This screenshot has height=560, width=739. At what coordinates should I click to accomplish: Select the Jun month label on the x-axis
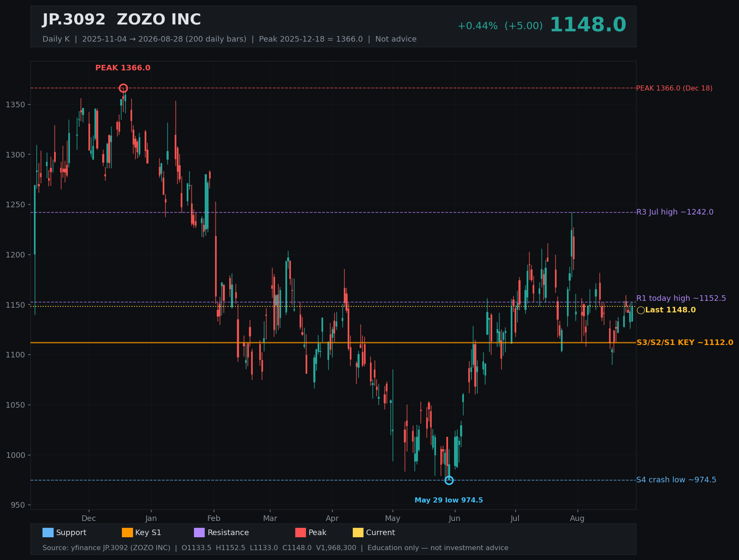click(454, 518)
